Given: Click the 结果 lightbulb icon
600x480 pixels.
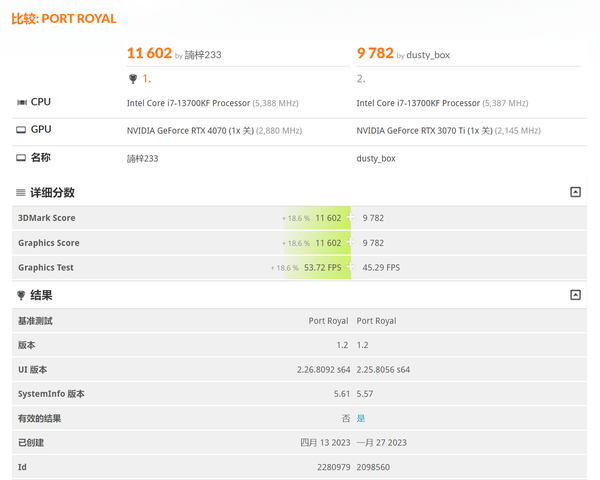Looking at the screenshot, I should tap(21, 296).
